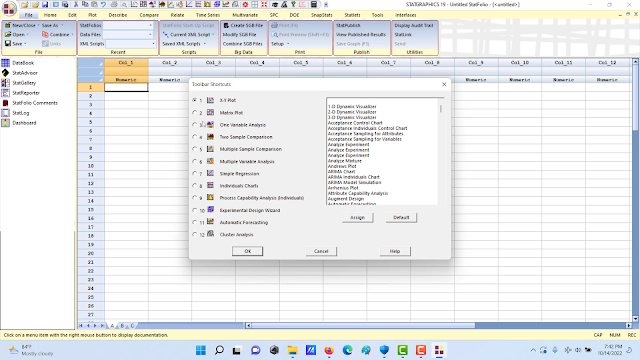This screenshot has height=360, width=640.
Task: Select shortcut 3 One Variable Analysis radio button
Action: click(x=195, y=124)
